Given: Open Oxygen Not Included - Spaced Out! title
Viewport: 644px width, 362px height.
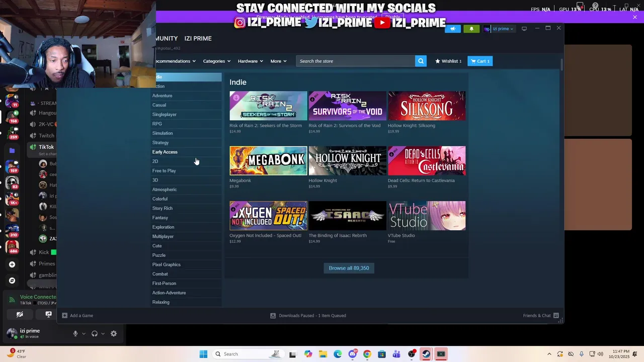Looking at the screenshot, I should [x=266, y=235].
